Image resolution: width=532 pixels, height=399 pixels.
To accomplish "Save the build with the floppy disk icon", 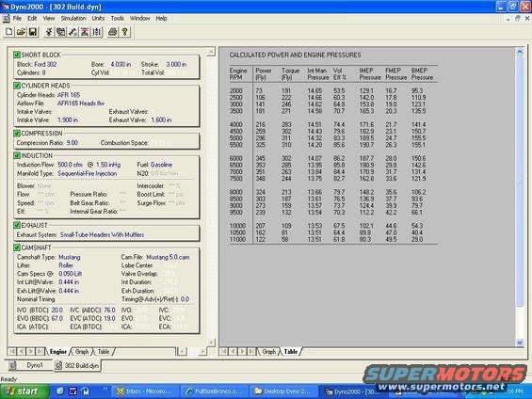I will coord(33,32).
